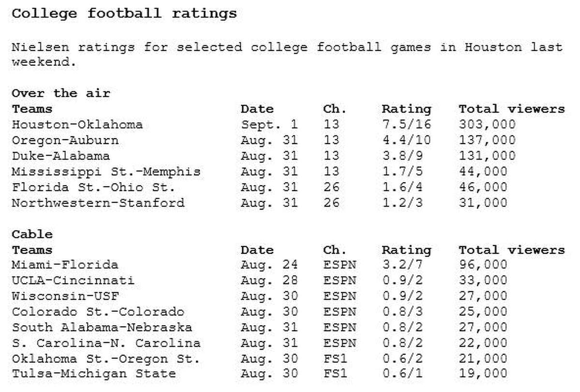The image size is (580, 392).
Task: Select Northwestern-Stanford matchup text
Action: click(98, 203)
